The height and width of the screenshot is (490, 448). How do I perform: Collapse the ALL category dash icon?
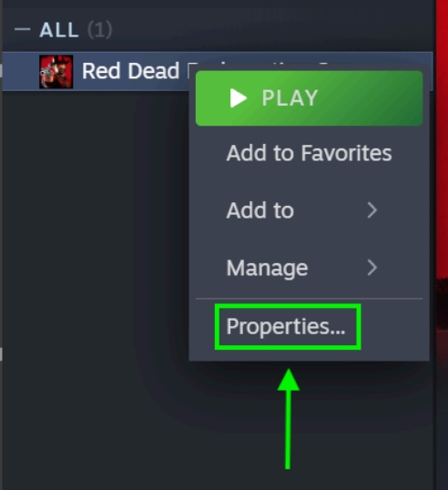coord(23,29)
